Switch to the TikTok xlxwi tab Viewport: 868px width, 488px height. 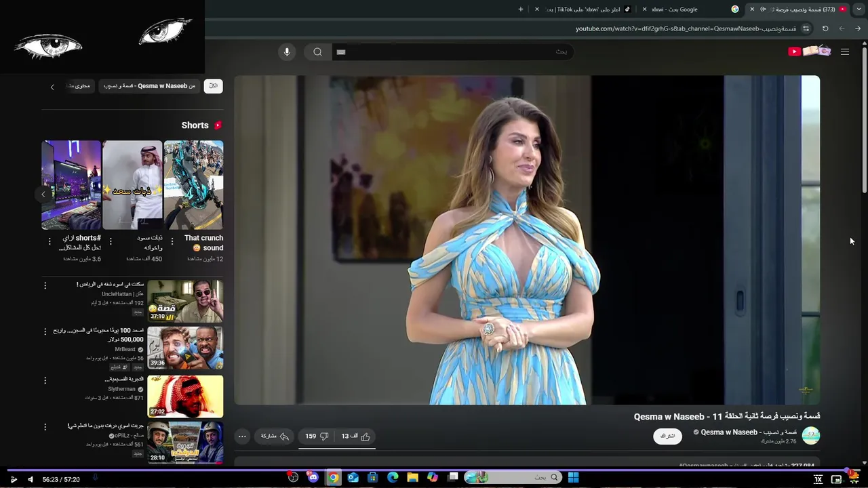point(583,9)
